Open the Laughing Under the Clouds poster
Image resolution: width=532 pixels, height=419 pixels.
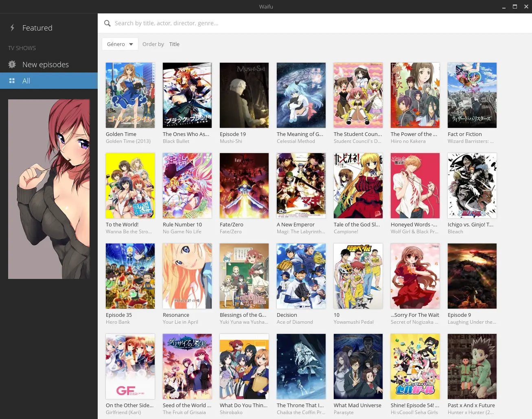click(472, 276)
